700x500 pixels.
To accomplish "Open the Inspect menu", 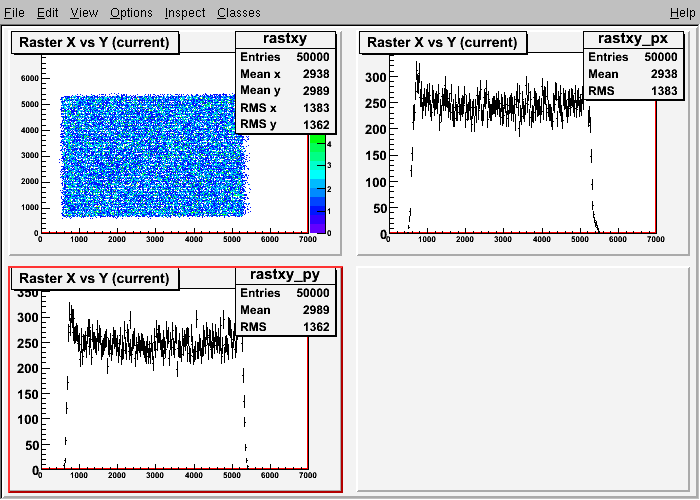I will click(x=185, y=13).
